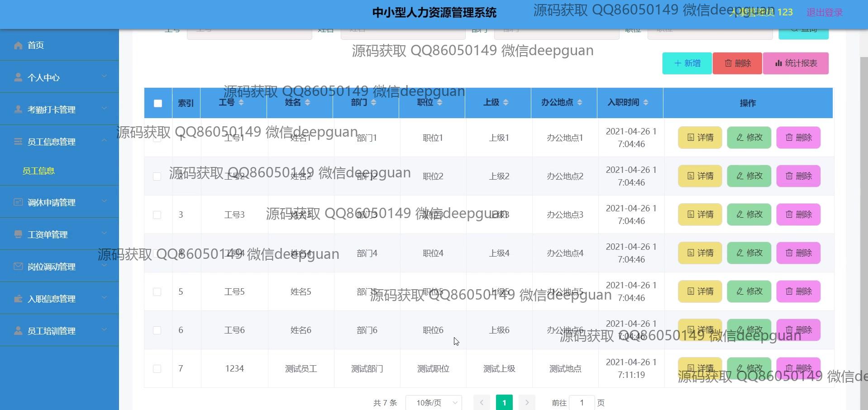
Task: Click the home icon beside 首页
Action: coord(18,45)
